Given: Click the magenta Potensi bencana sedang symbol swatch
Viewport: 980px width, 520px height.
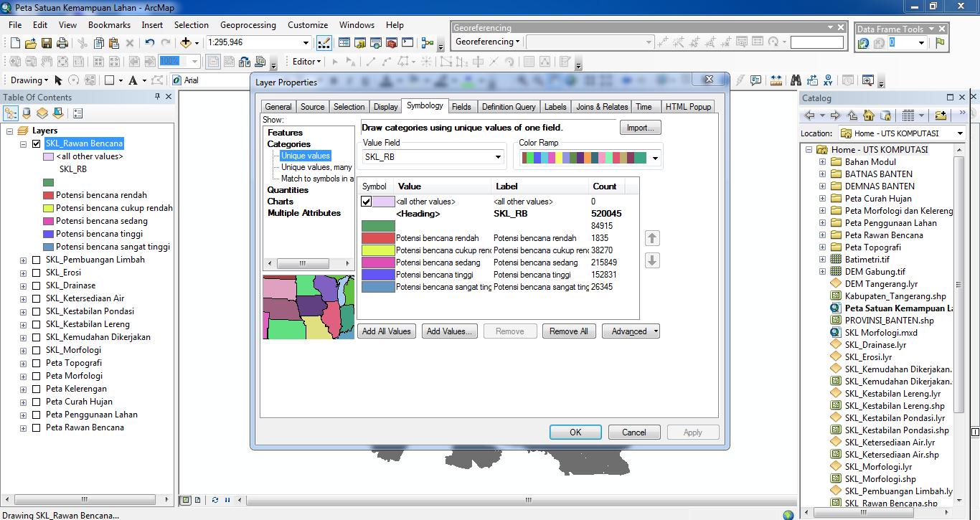Looking at the screenshot, I should (x=378, y=263).
